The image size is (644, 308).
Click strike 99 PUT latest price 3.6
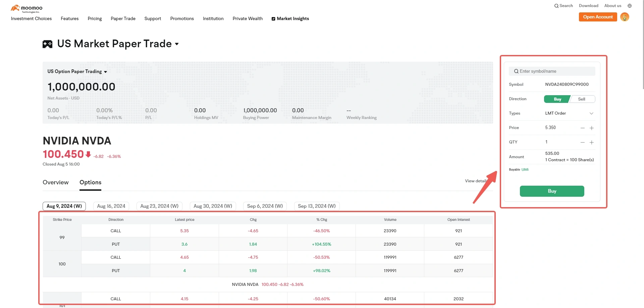pyautogui.click(x=184, y=244)
